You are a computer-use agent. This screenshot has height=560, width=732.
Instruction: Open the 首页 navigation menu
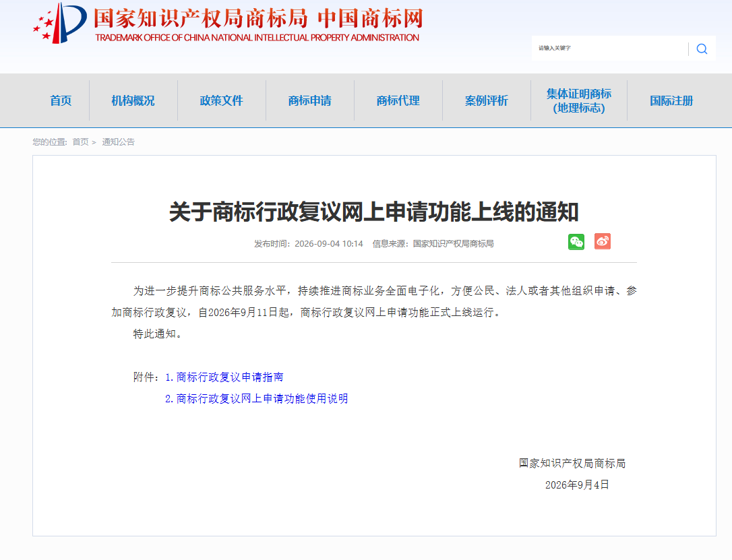click(61, 100)
